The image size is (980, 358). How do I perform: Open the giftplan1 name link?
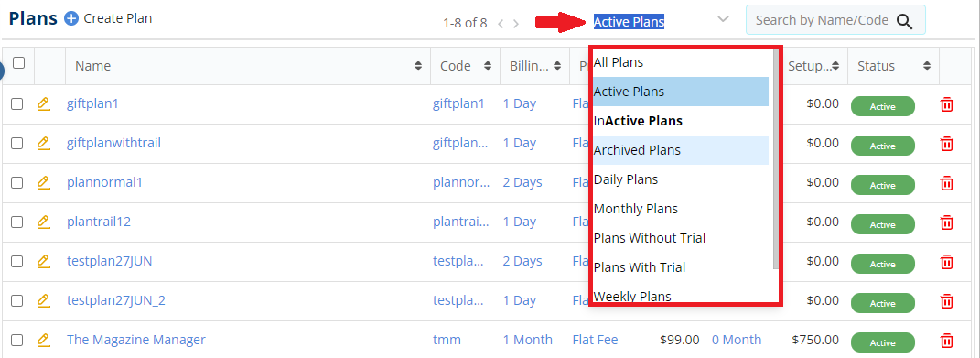pyautogui.click(x=92, y=103)
